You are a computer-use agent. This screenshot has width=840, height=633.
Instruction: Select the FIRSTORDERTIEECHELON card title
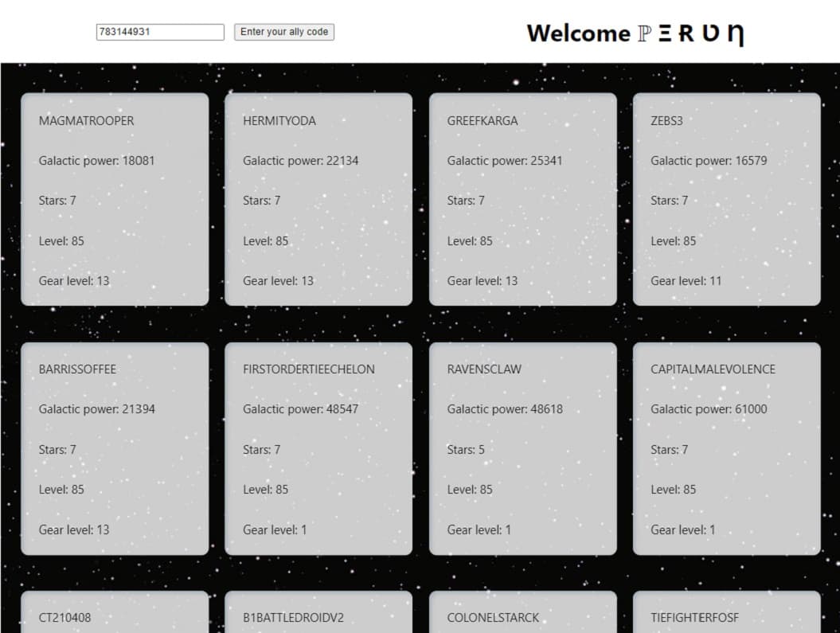point(309,369)
